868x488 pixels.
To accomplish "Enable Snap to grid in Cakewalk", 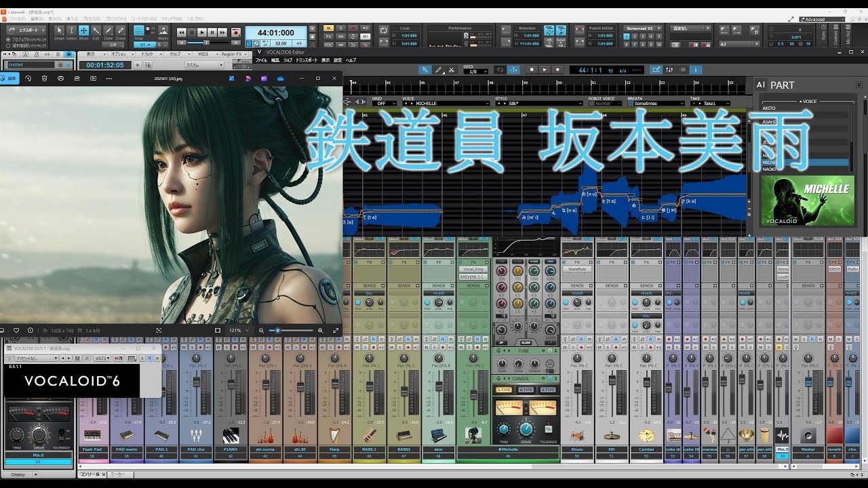I will (138, 30).
